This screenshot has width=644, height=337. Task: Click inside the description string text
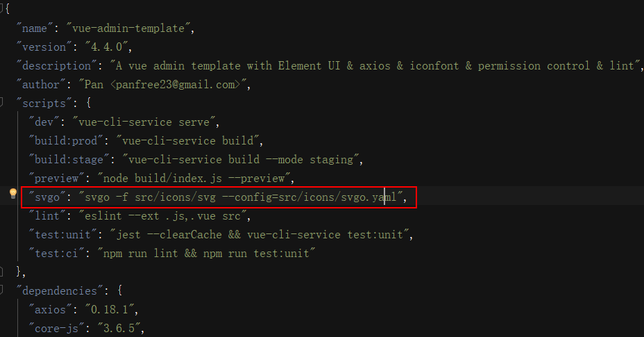(375, 66)
